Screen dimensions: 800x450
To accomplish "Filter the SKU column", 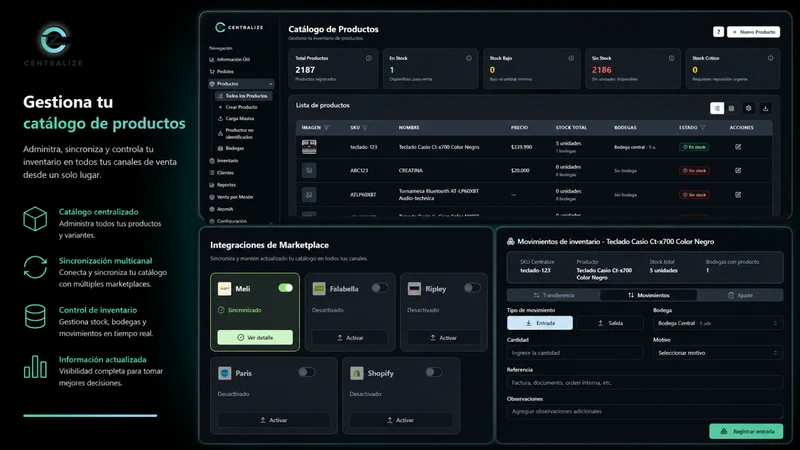I will tap(365, 128).
